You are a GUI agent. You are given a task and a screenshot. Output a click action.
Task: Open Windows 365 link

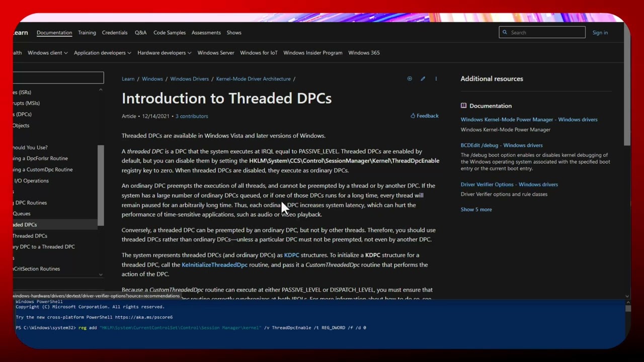364,53
